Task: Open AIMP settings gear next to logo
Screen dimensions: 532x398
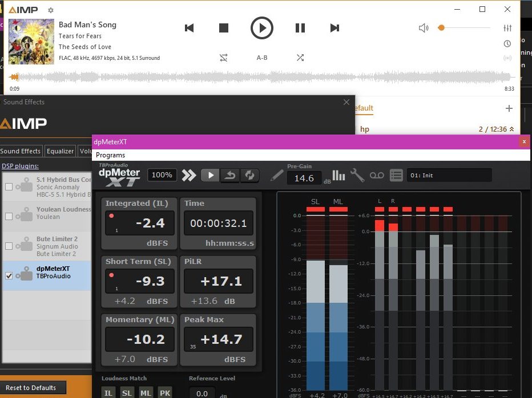Action: pos(51,10)
